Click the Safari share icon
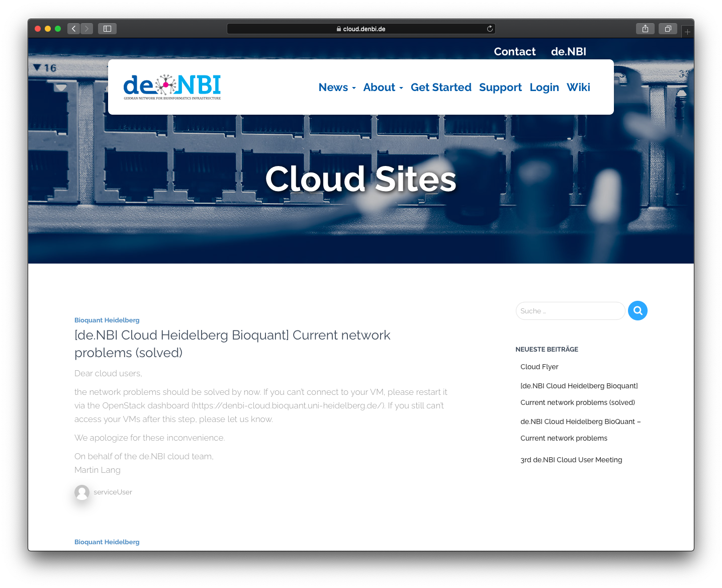Screen dimensions: 722x588 (x=645, y=29)
